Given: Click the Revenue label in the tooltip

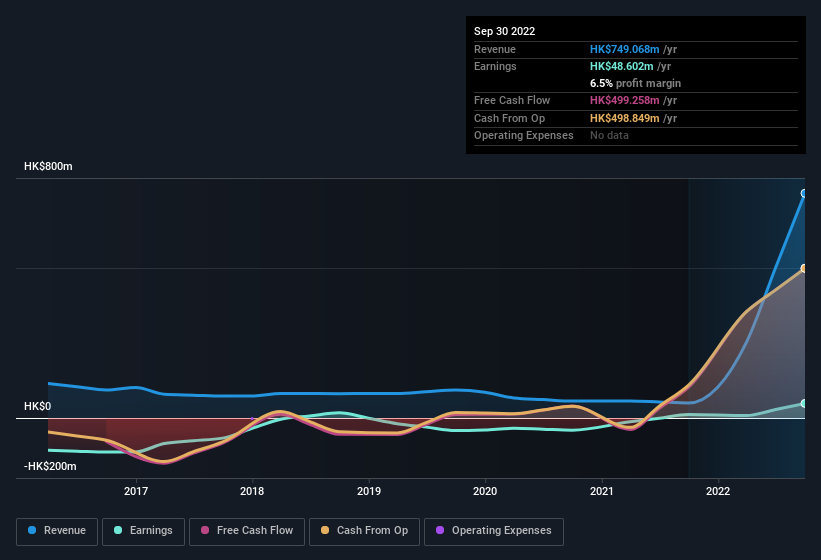Looking at the screenshot, I should pyautogui.click(x=495, y=49).
